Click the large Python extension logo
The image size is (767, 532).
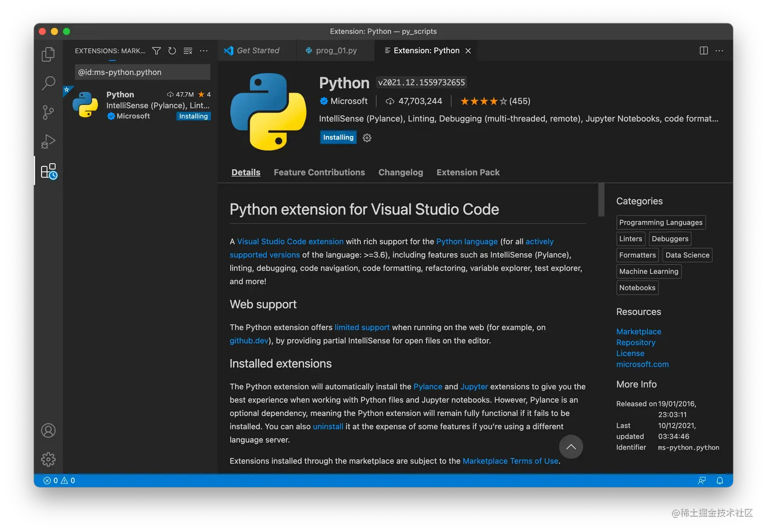coord(268,112)
